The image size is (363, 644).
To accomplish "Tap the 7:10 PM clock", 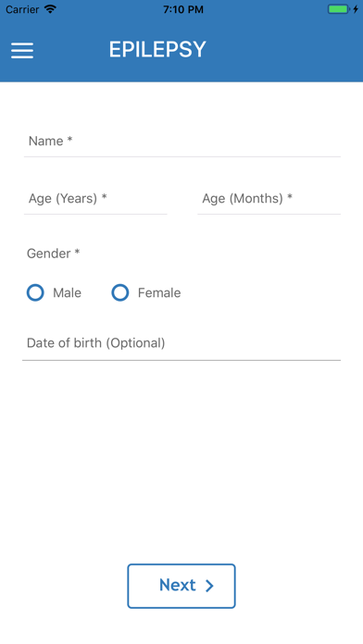I will 183,9.
